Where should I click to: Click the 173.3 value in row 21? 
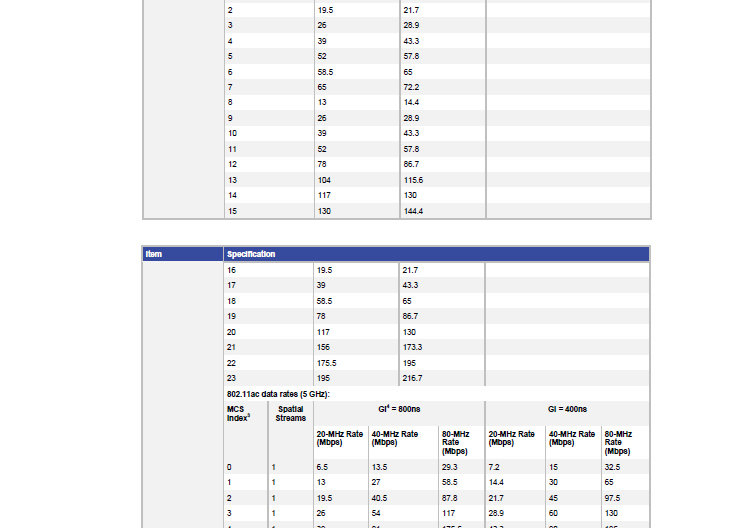[412, 347]
